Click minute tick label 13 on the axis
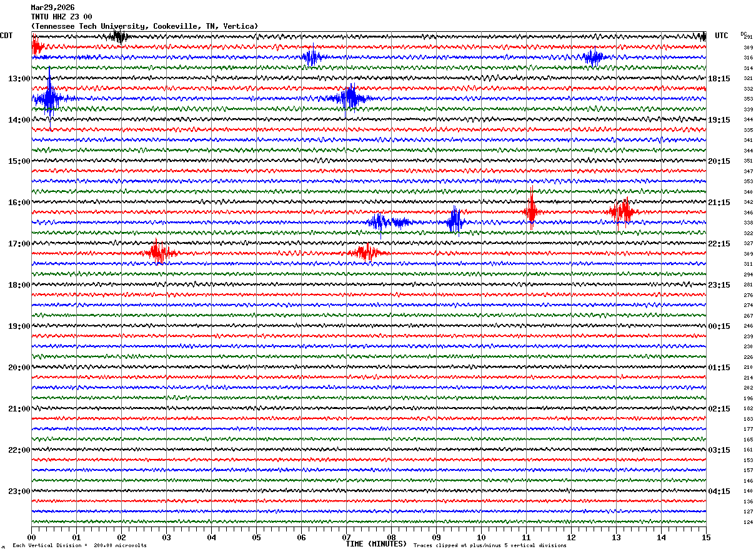The image size is (756, 554). pyautogui.click(x=616, y=537)
